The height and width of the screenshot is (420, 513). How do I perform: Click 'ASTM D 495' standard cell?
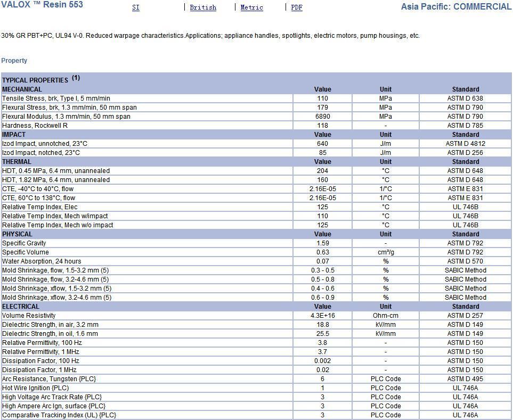tap(465, 379)
